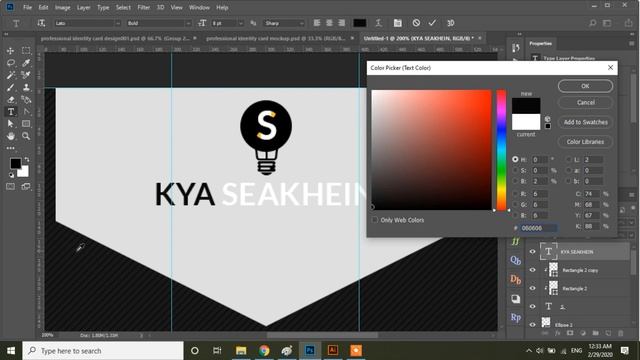640x360 pixels.
Task: Switch to professional identity card mockup.psd tab
Action: (276, 38)
